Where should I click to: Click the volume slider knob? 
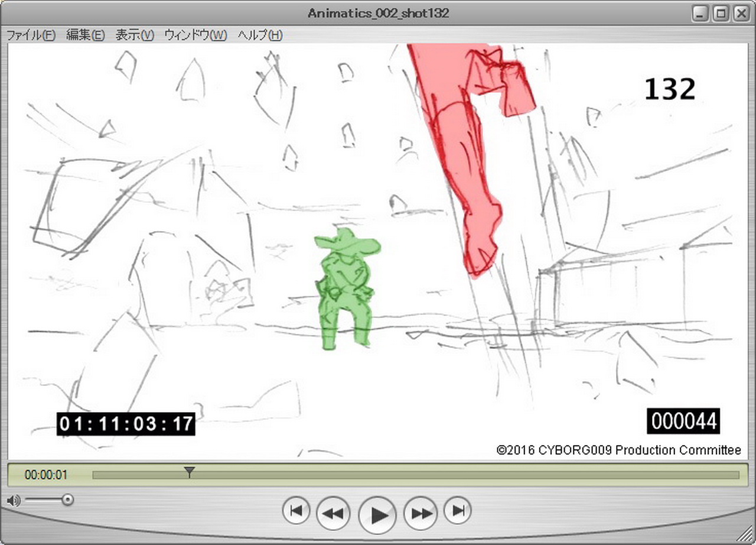coord(68,500)
